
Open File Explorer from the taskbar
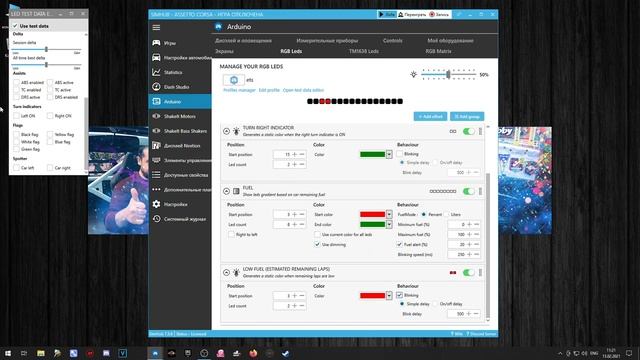[x=41, y=353]
